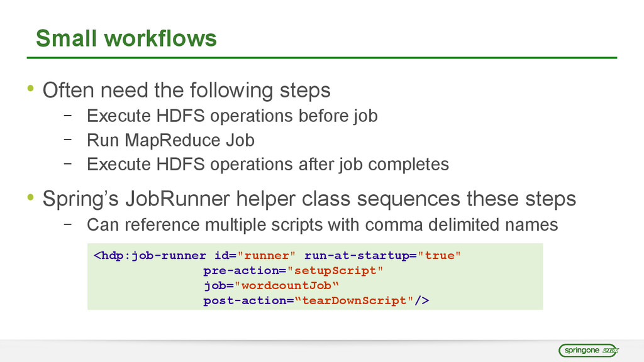Click the hdp:job-runner tag in code
The image size is (644, 362).
coord(150,255)
